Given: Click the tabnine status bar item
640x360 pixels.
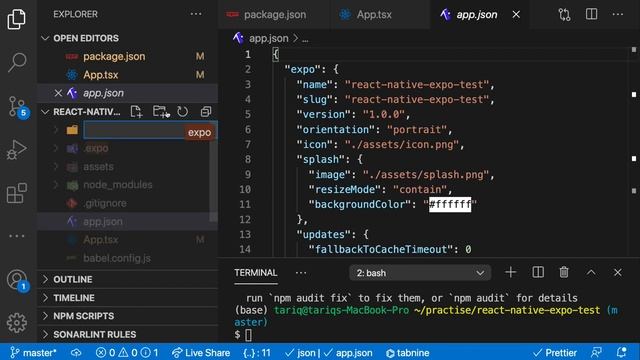Looking at the screenshot, I should [407, 353].
